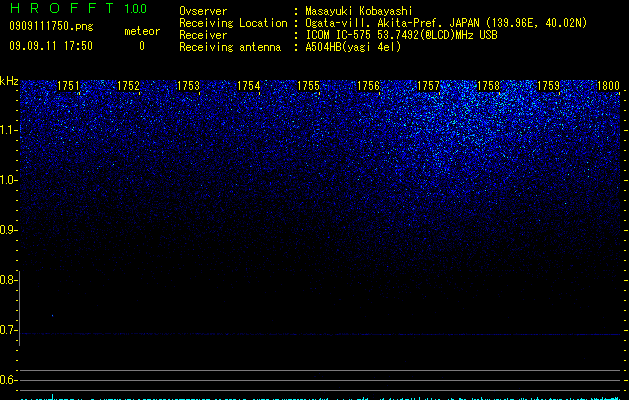Viewport: 629px width, 400px height.
Task: Click the 1759 time marker
Action: [x=548, y=86]
